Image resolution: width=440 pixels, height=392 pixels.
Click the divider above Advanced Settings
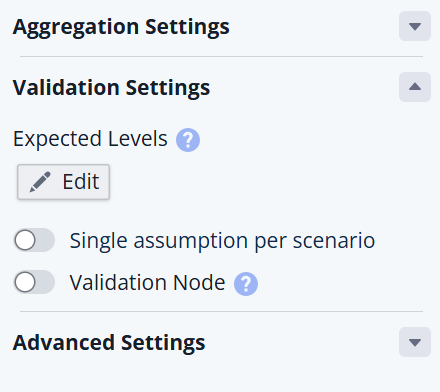tap(221, 312)
